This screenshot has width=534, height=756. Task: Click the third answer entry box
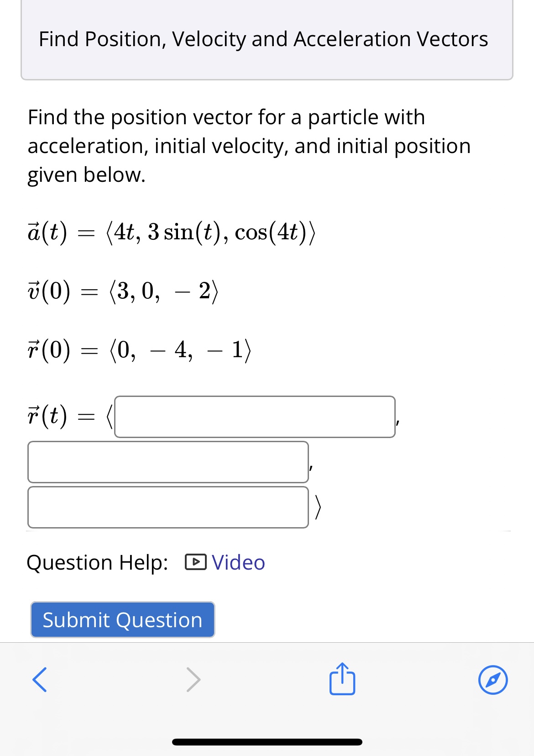(168, 508)
